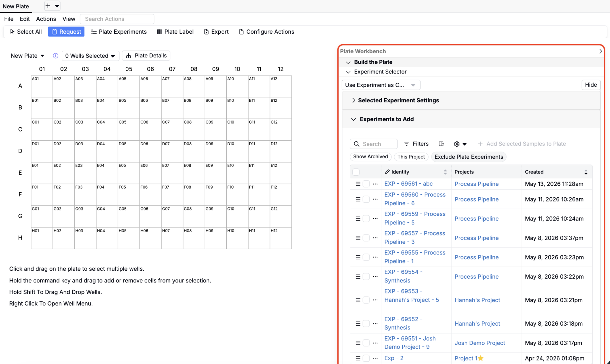Check the box for EXP - 69557 - Process Pipeline - 3
Viewport: 610px width, 364px height.
[366, 238]
